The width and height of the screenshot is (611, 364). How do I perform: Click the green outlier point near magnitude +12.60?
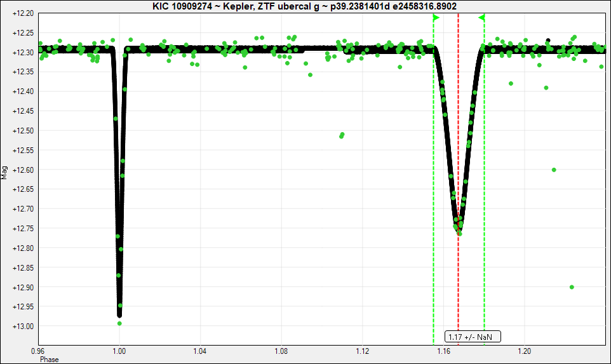(554, 170)
